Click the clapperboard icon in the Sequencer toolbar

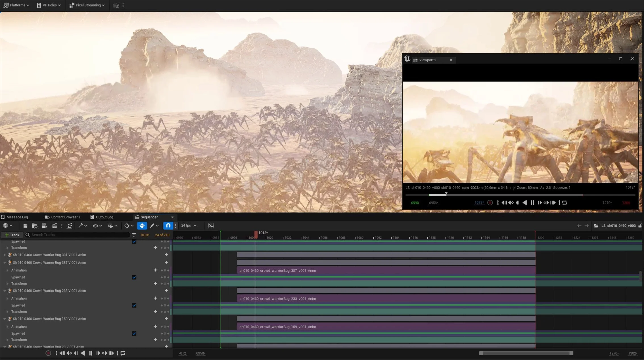pos(55,226)
